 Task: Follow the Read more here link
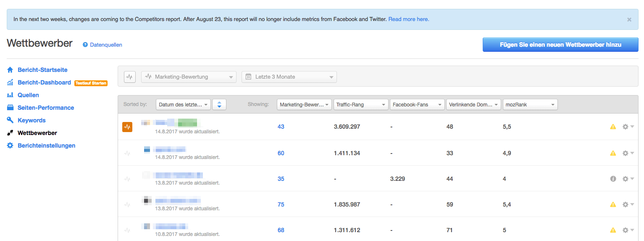408,19
